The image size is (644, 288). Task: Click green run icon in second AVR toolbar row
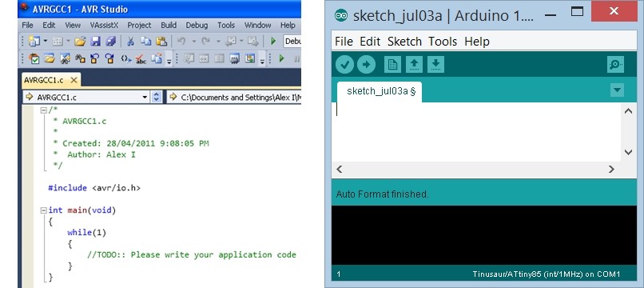click(282, 58)
